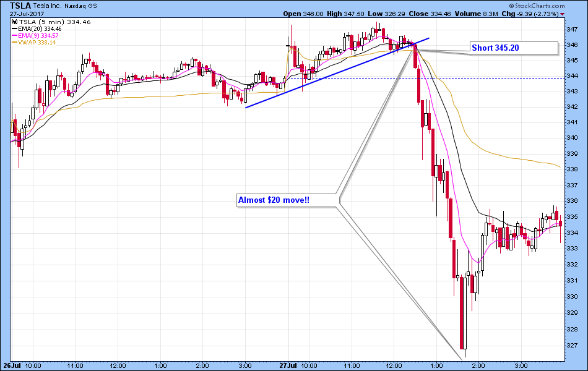Click the Close 334.46 value in the header

coord(430,14)
